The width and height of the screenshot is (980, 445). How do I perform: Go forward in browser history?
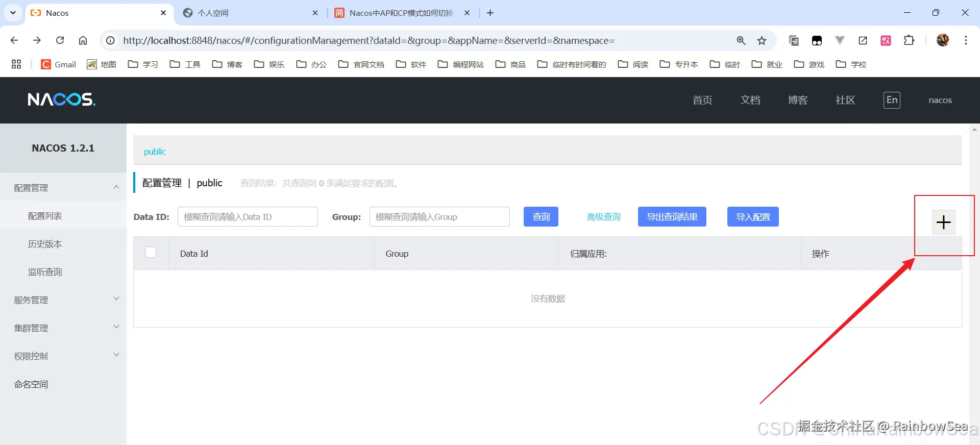point(37,40)
